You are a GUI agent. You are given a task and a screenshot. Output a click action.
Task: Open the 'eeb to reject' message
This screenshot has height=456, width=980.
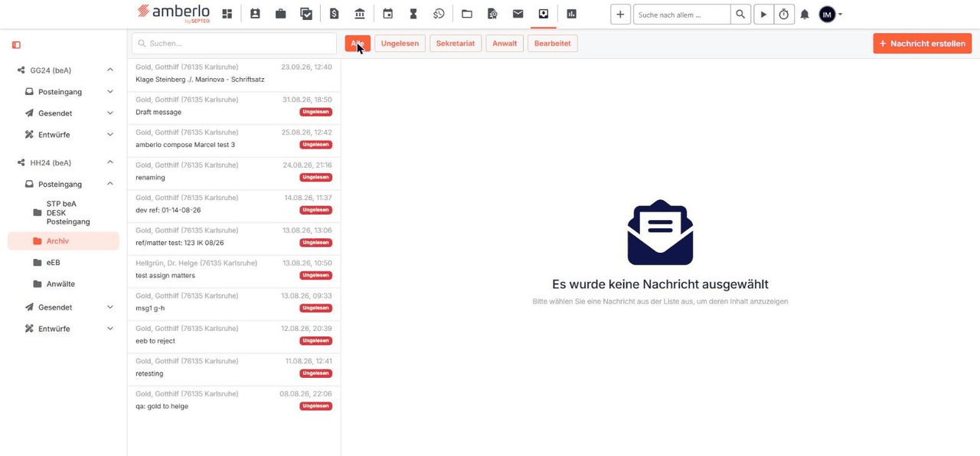point(234,336)
